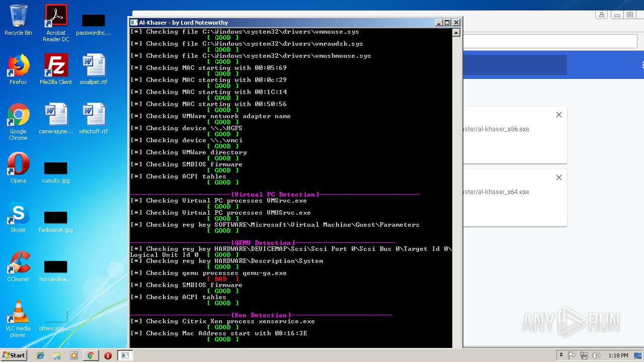Open the Firefox desktop shortcut

(x=18, y=69)
